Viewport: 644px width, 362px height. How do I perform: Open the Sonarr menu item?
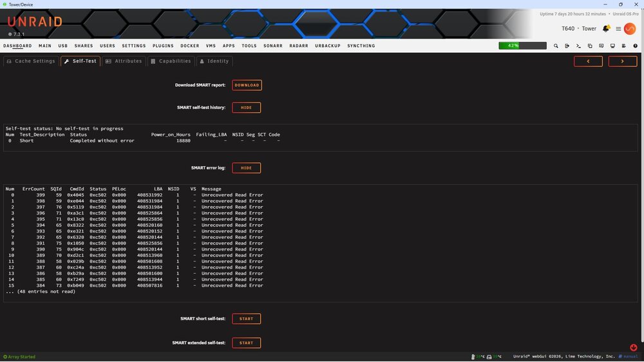tap(273, 46)
